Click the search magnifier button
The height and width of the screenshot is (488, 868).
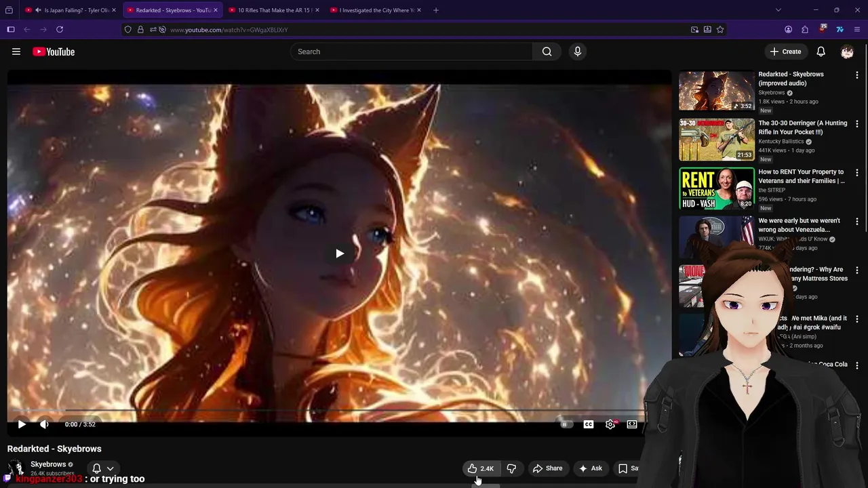coord(547,52)
